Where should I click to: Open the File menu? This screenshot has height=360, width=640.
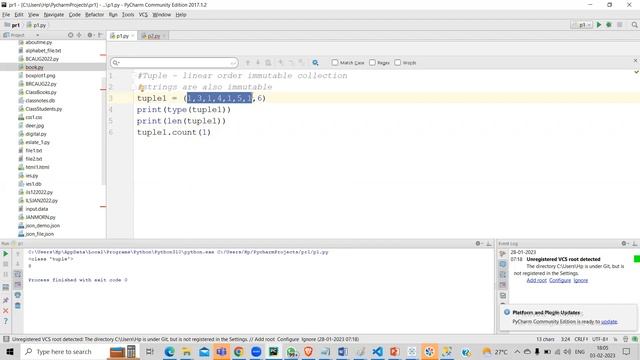point(6,15)
